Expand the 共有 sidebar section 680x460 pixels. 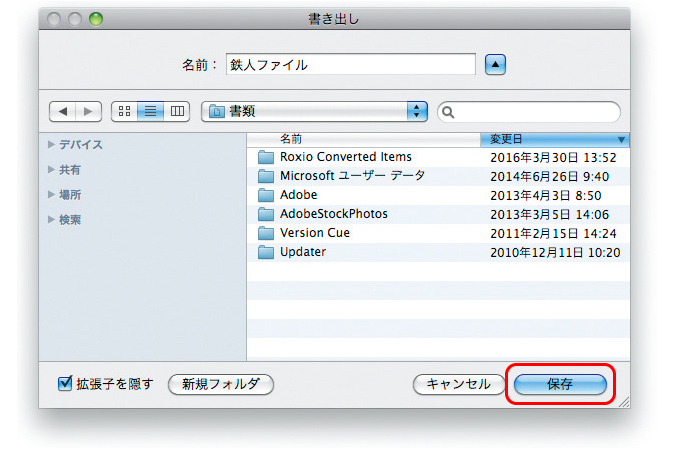[52, 170]
